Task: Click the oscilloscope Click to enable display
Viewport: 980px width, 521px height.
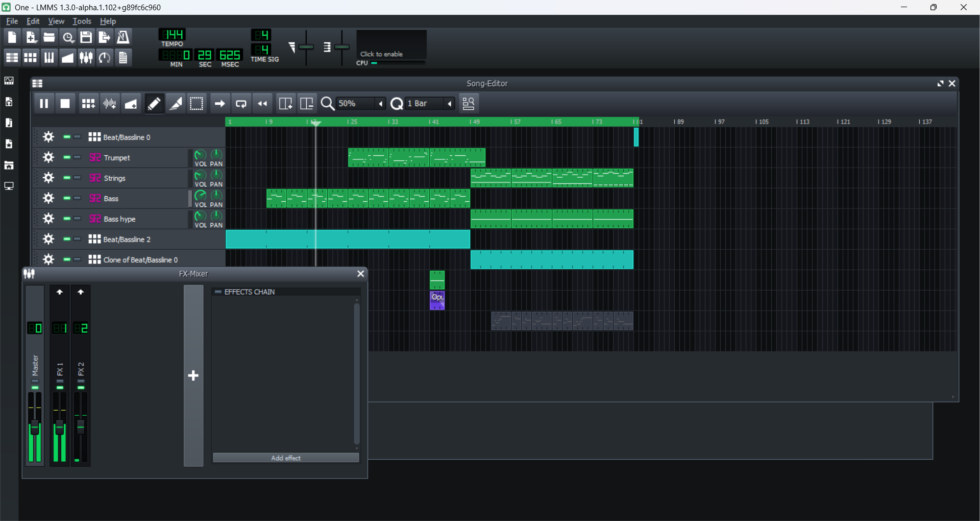Action: [391, 45]
